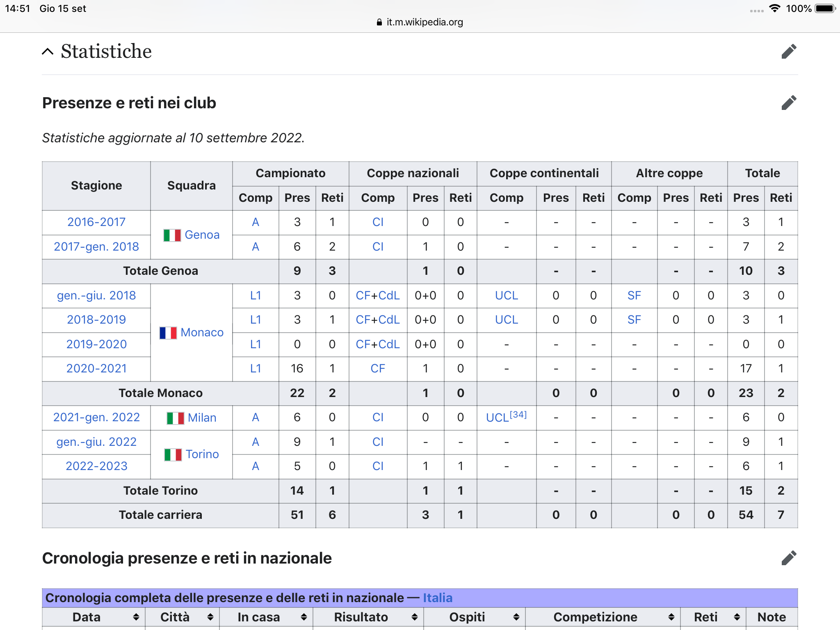Sort table by Data column arrows
This screenshot has width=840, height=630.
click(x=136, y=617)
